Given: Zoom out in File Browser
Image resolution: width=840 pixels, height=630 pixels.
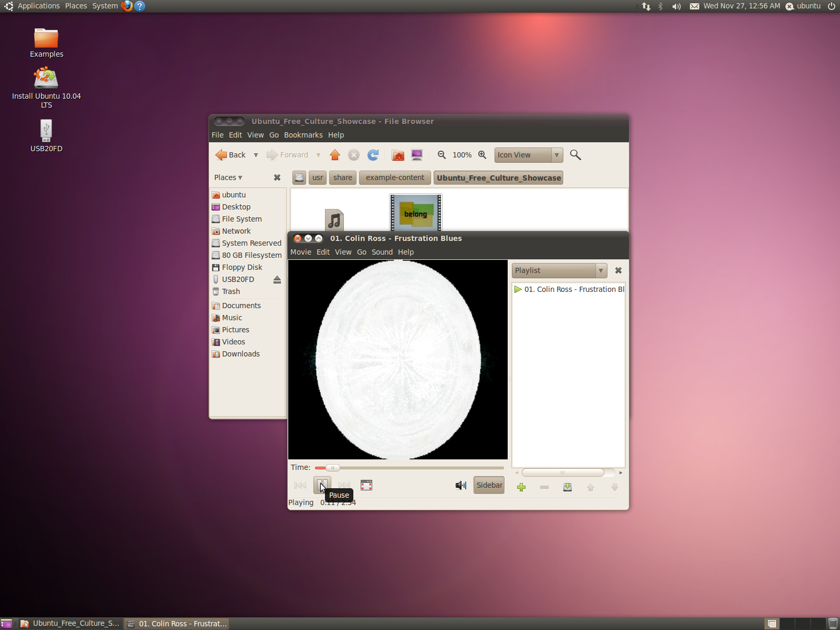Looking at the screenshot, I should pyautogui.click(x=442, y=155).
